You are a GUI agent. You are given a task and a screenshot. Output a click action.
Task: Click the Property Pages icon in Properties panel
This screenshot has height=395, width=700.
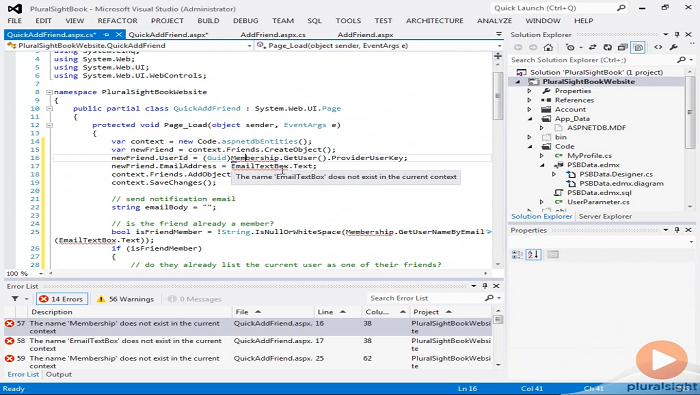[553, 254]
